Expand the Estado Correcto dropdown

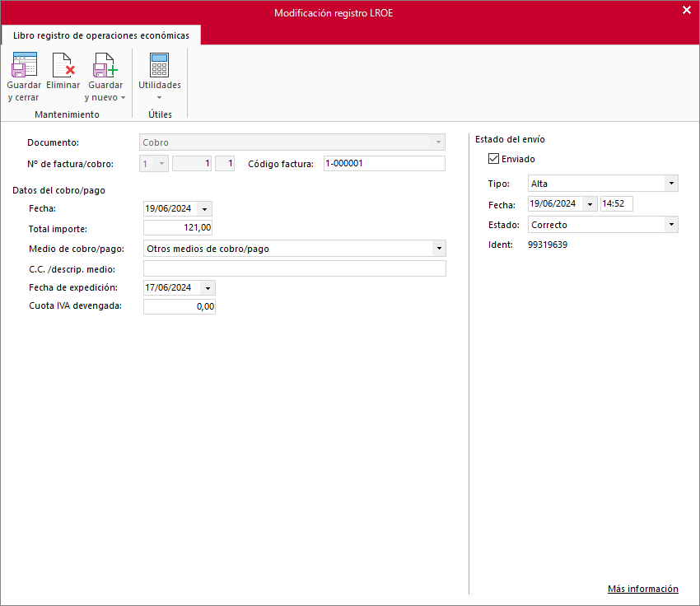coord(671,225)
